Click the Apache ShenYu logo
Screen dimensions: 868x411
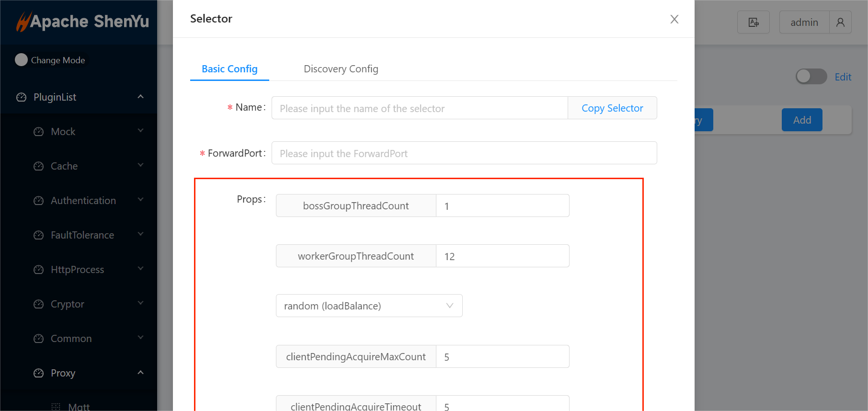[82, 22]
